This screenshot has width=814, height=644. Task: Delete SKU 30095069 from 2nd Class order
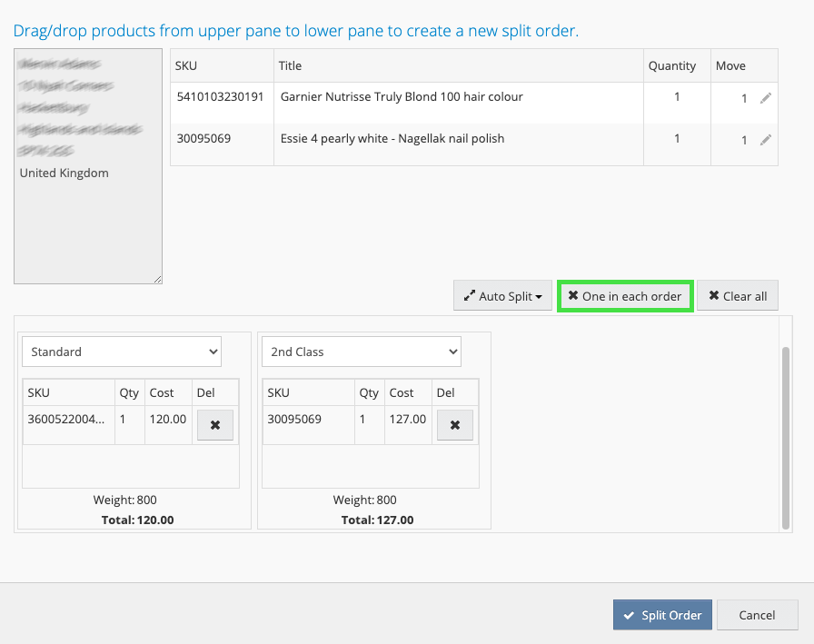coord(455,425)
